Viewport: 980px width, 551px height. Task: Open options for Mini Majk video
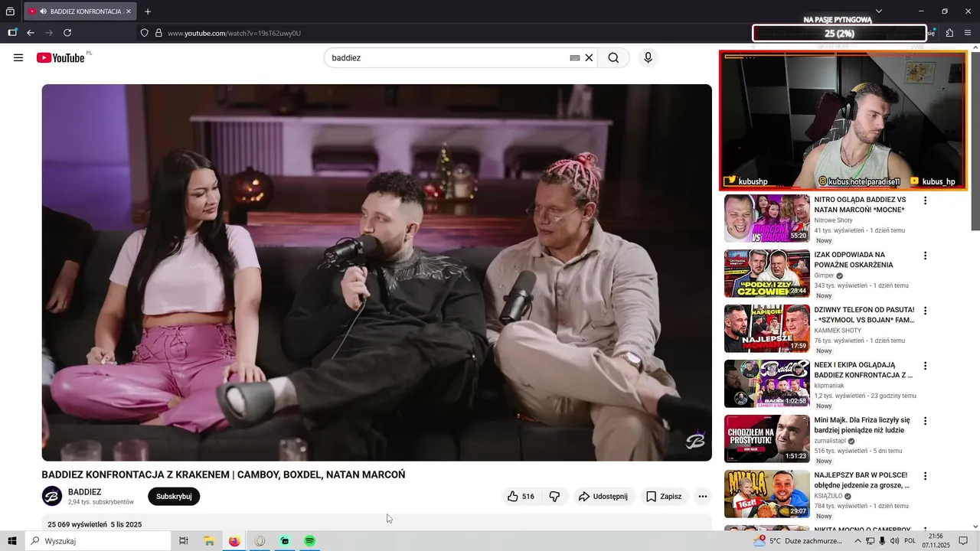coord(925,421)
